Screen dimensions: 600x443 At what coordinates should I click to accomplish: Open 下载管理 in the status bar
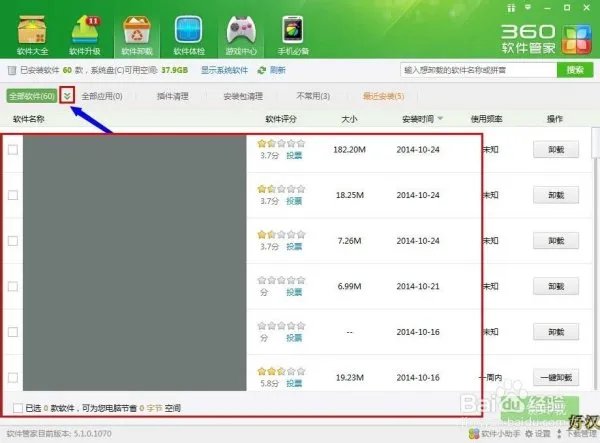578,433
